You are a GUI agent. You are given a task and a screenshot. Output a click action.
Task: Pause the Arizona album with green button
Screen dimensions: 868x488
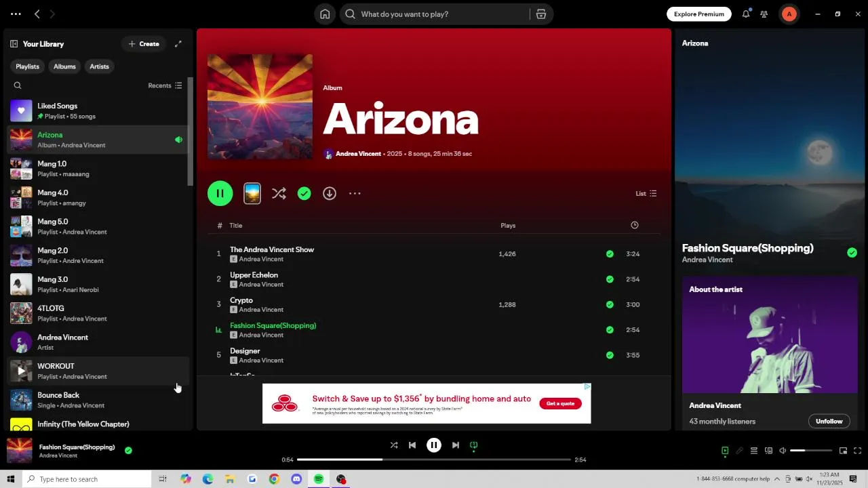pyautogui.click(x=220, y=193)
